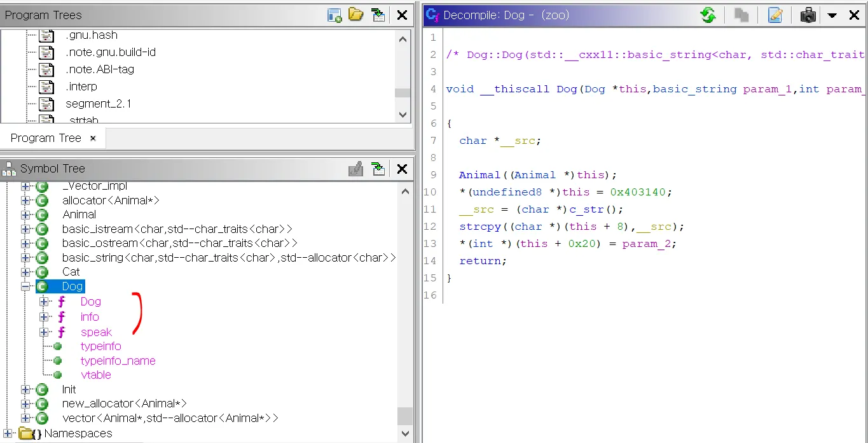Expand the _Vector_impl class node
The height and width of the screenshot is (443, 868).
[x=25, y=186]
